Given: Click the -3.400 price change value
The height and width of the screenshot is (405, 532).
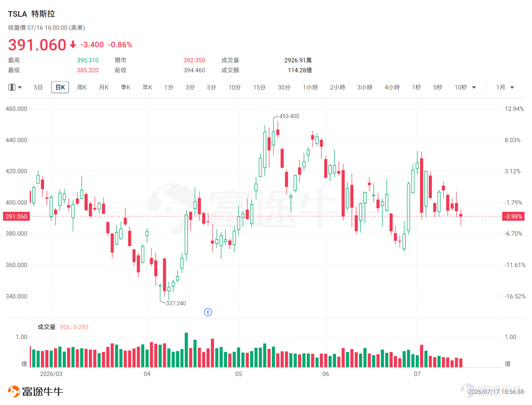Looking at the screenshot, I should 92,45.
